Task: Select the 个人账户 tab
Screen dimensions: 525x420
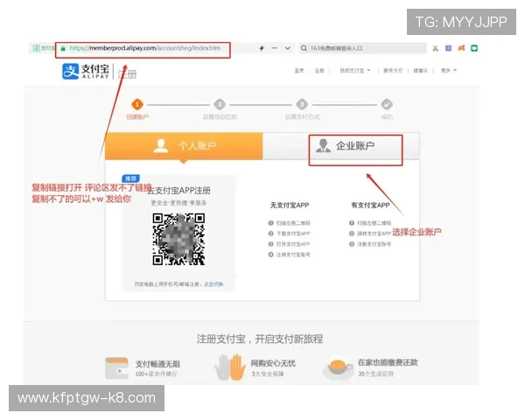Action: [184, 146]
